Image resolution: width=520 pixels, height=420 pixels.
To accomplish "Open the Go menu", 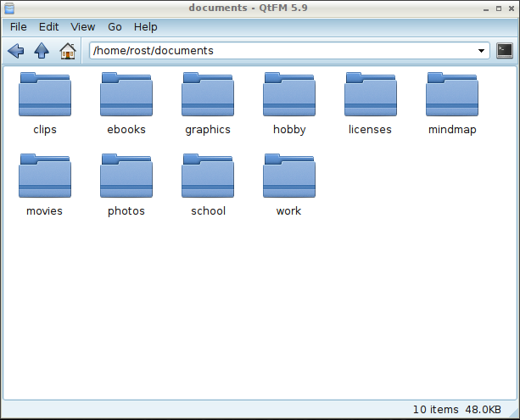I will (x=115, y=27).
